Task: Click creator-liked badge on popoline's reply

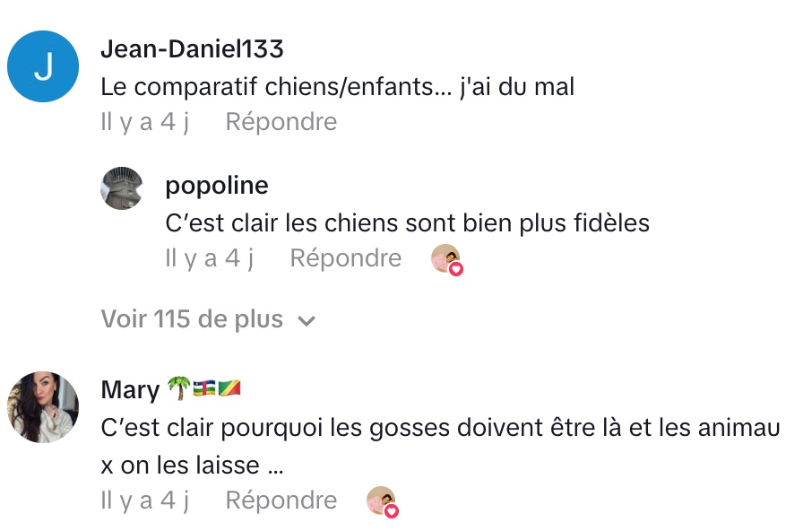Action: tap(446, 259)
